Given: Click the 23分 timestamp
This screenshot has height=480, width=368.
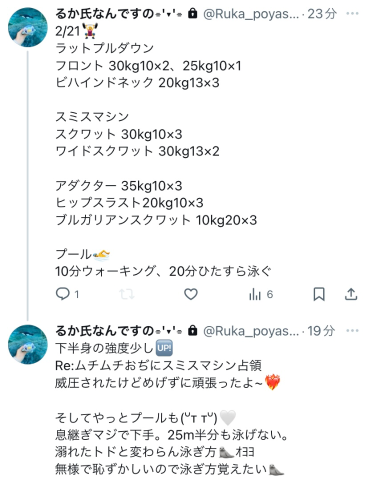Looking at the screenshot, I should pos(321,14).
